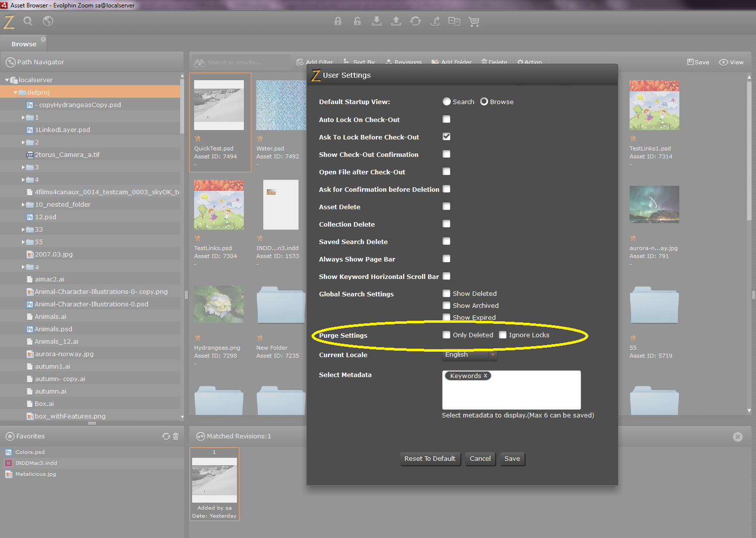This screenshot has height=538, width=756.
Task: Enable Auto Lock On Check-Out checkbox
Action: tap(446, 119)
